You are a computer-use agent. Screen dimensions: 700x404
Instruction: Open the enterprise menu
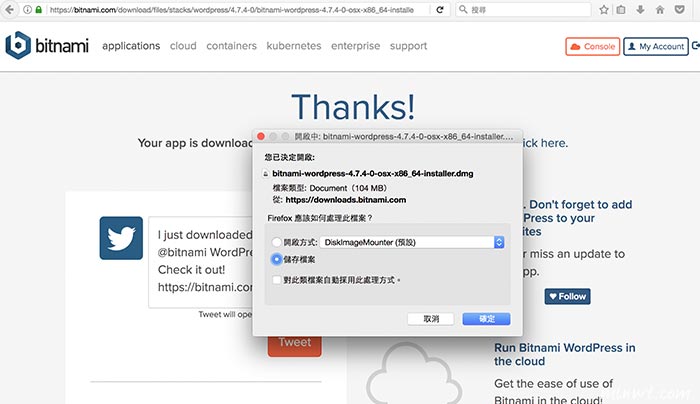355,46
